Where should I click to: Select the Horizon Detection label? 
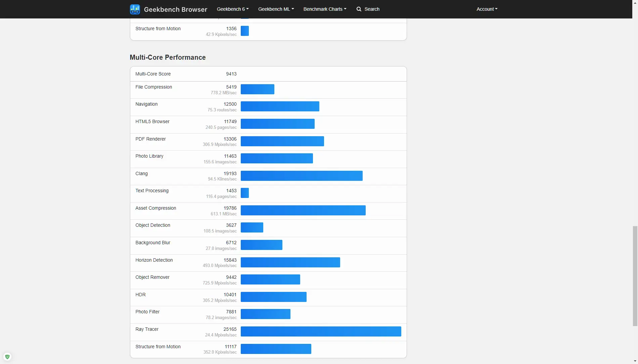pyautogui.click(x=154, y=260)
